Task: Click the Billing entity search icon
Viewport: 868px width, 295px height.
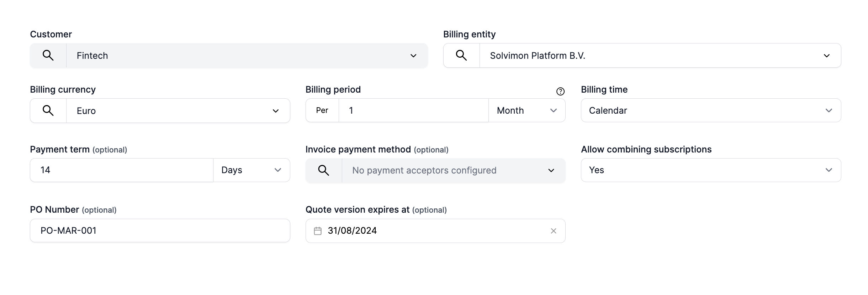Action: 461,56
